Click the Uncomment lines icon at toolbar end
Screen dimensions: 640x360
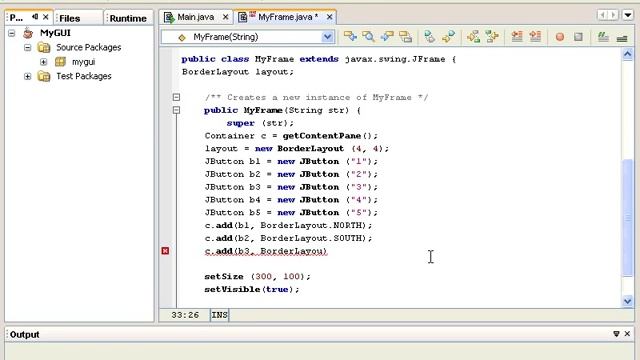pos(622,38)
